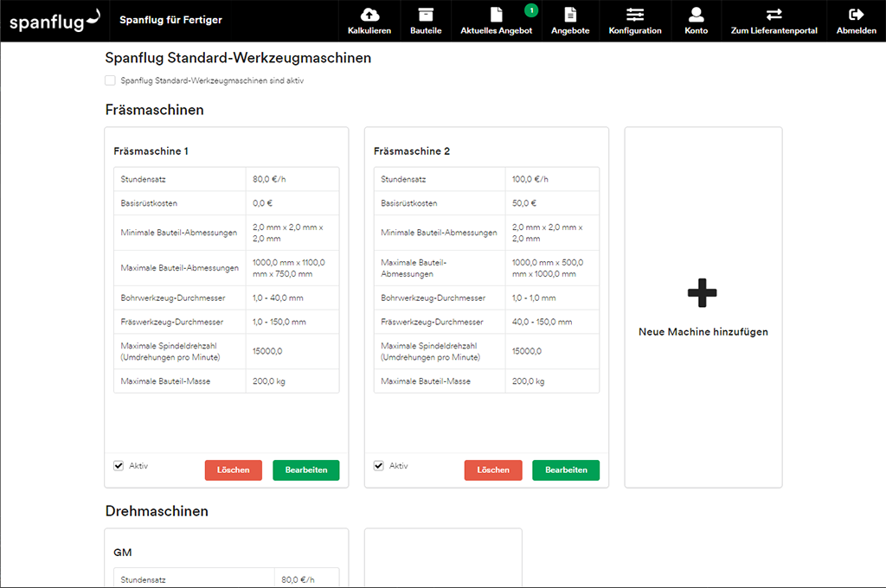Click GM machine Stundensatz value 80,0 €/h
The image size is (886, 588).
coord(298,579)
